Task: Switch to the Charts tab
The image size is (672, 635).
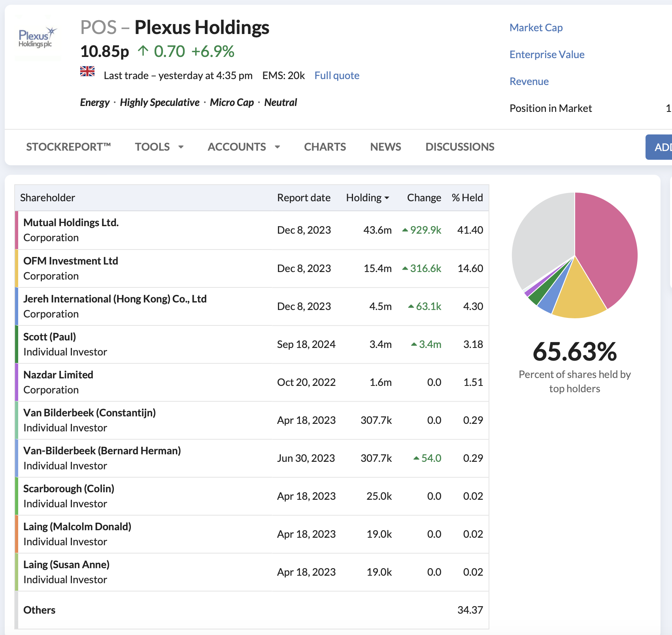Action: pyautogui.click(x=325, y=147)
